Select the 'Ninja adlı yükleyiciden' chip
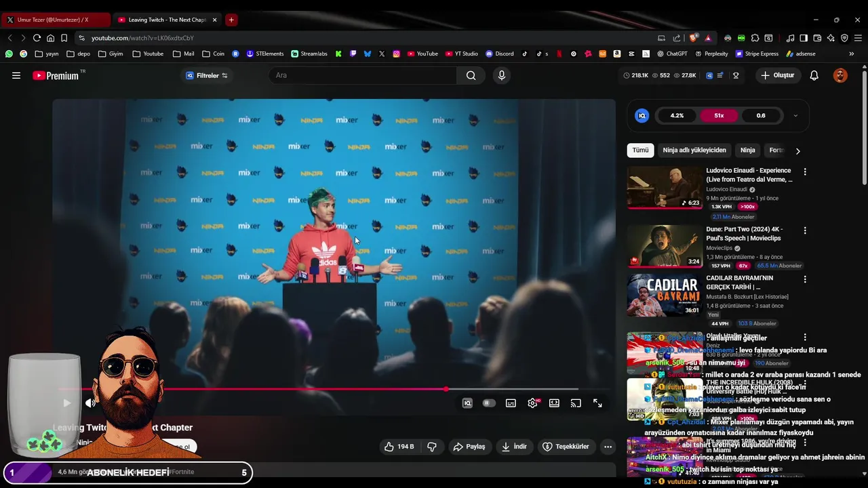Screen dimensions: 868x488 point(694,150)
